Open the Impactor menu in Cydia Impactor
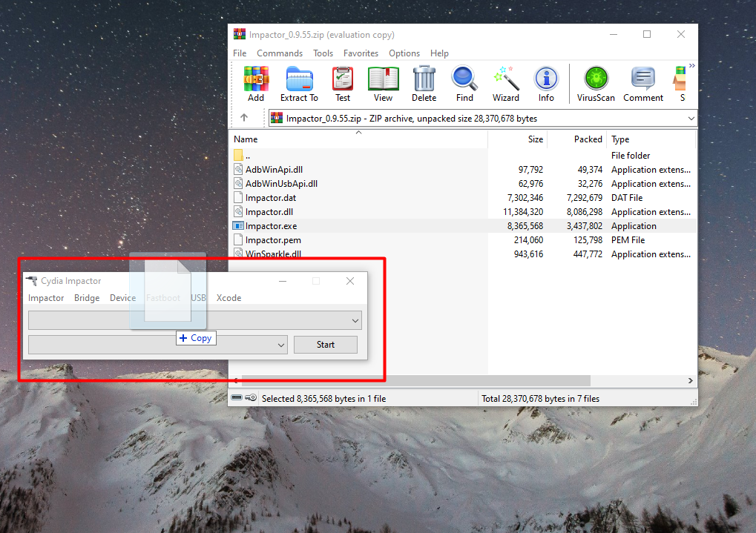 pos(46,298)
